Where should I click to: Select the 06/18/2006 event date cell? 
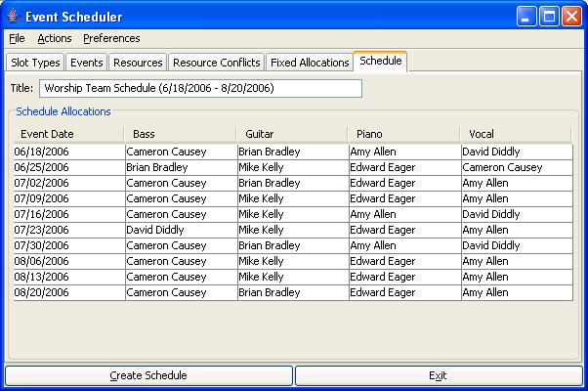pyautogui.click(x=67, y=152)
